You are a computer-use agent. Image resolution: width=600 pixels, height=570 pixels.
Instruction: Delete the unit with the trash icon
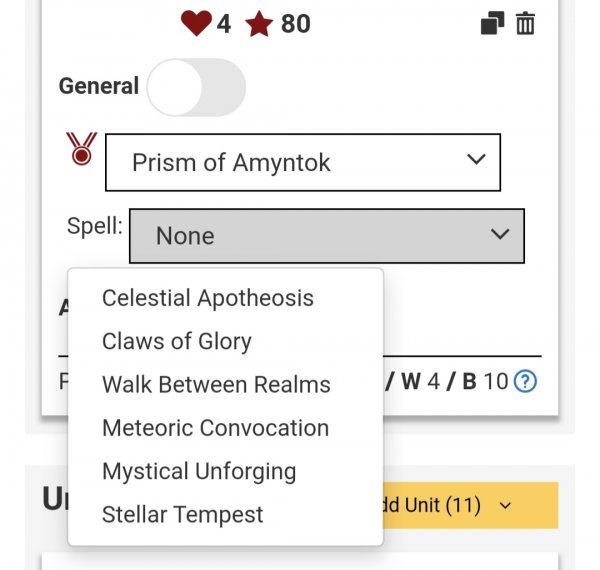pos(525,23)
